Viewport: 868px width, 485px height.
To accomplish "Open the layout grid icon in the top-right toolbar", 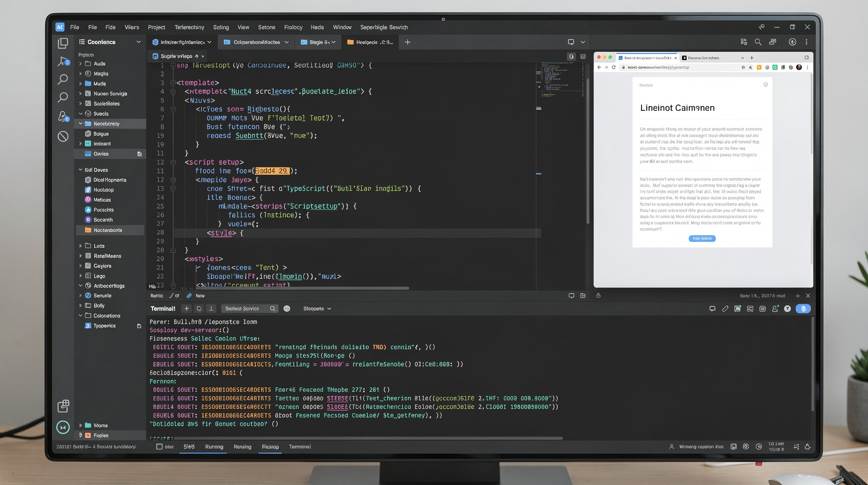I will 744,42.
